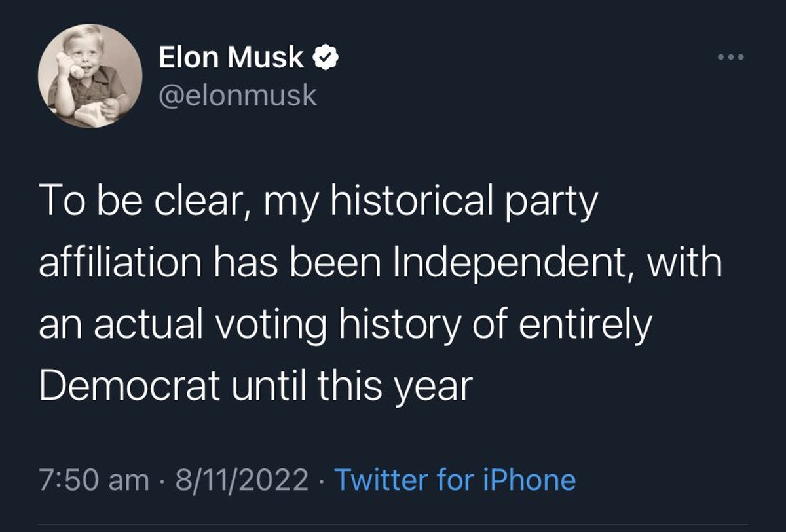Click the Twitter for iPhone source link
The width and height of the screenshot is (786, 532).
(455, 480)
